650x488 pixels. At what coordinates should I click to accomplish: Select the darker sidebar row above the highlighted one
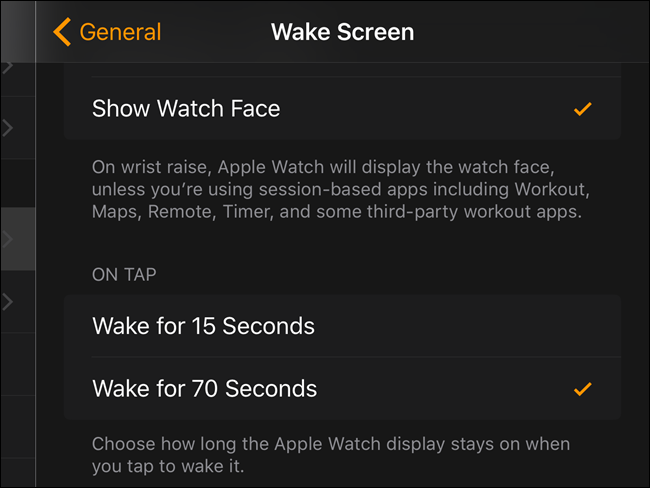pos(18,183)
